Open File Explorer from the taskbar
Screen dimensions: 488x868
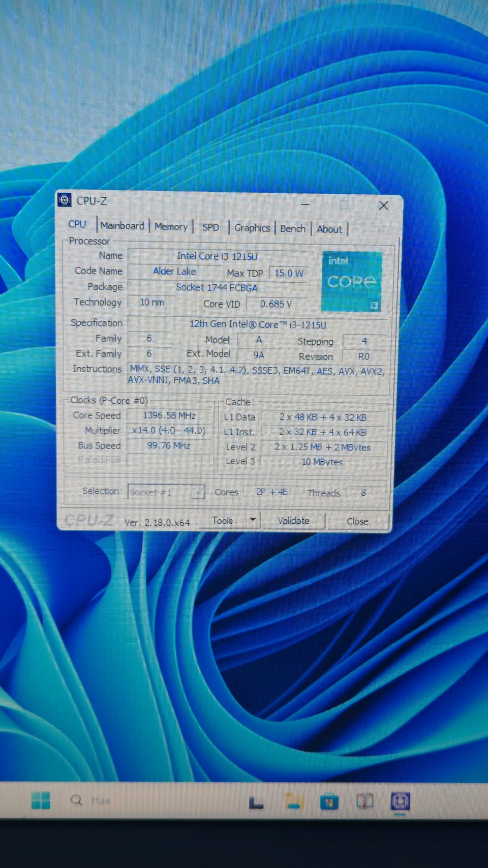[294, 801]
